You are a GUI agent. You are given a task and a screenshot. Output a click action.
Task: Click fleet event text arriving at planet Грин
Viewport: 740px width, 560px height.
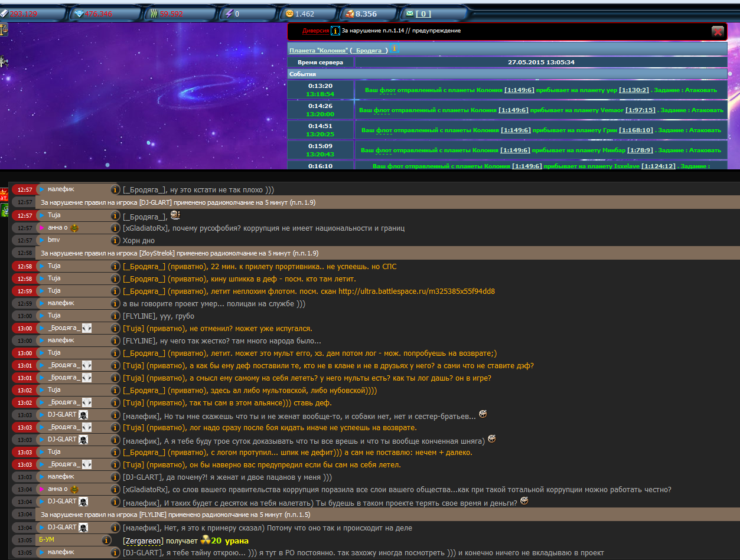coord(541,130)
